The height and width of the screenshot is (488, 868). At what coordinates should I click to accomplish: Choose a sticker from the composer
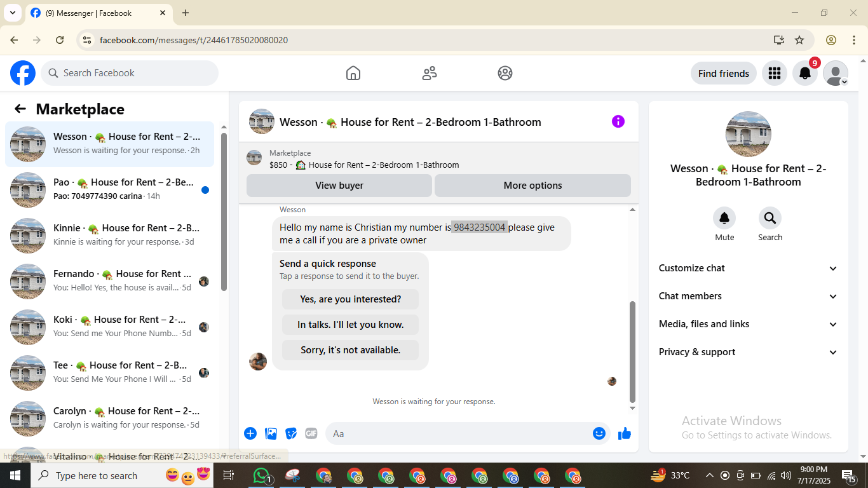pos(292,433)
